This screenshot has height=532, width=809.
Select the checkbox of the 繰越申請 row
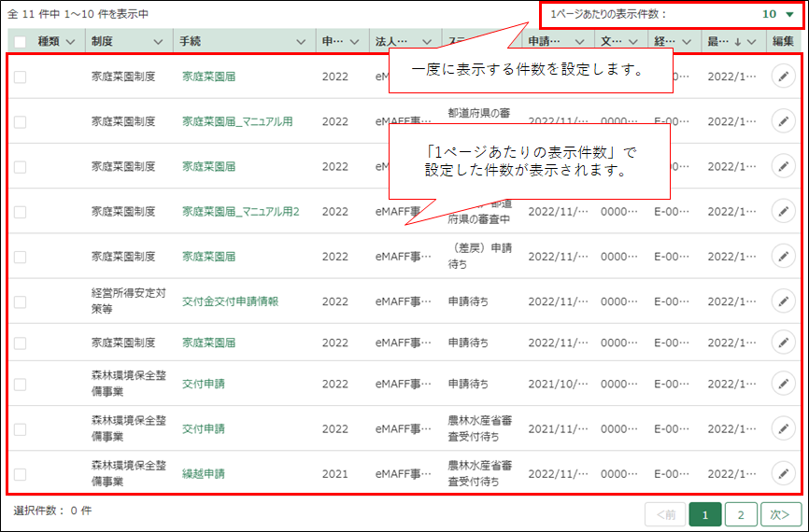[x=21, y=473]
